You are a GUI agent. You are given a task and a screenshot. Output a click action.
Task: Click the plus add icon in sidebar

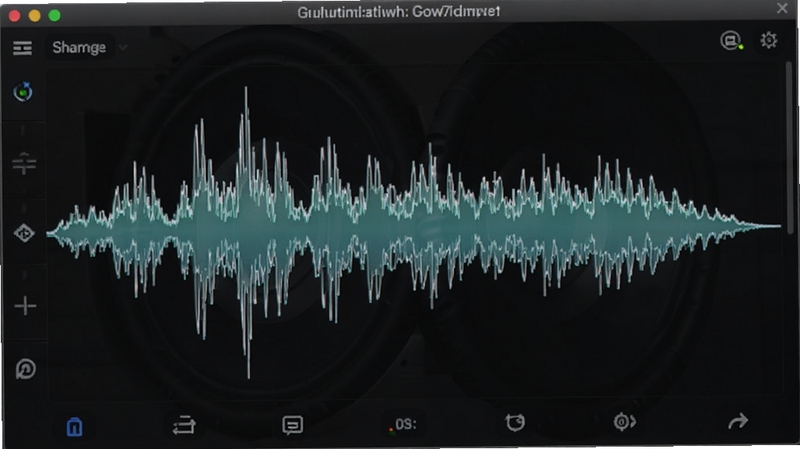25,306
